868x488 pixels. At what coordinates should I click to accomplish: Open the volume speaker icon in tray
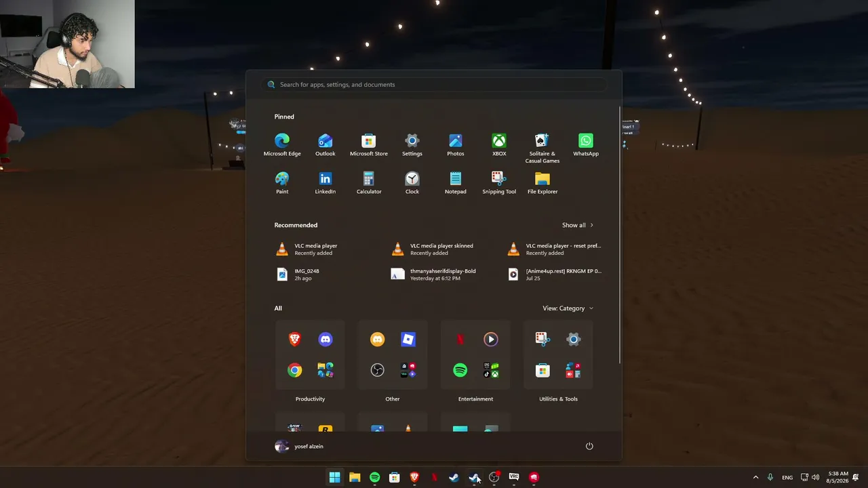(815, 477)
